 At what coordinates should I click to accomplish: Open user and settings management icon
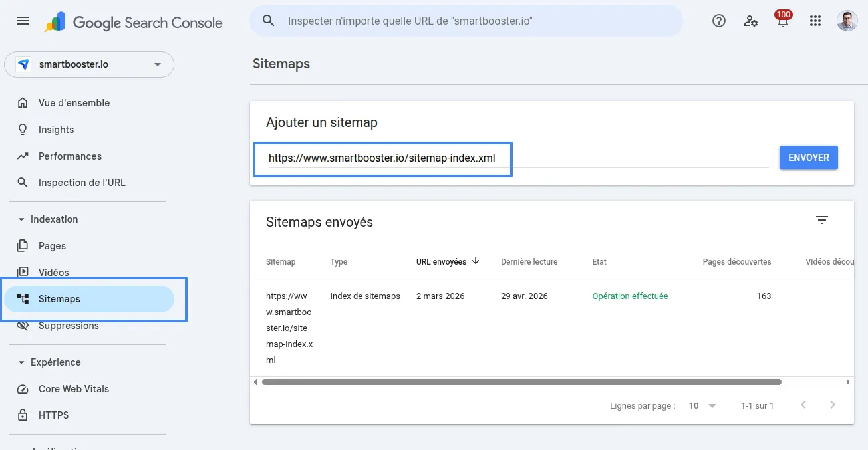coord(751,21)
